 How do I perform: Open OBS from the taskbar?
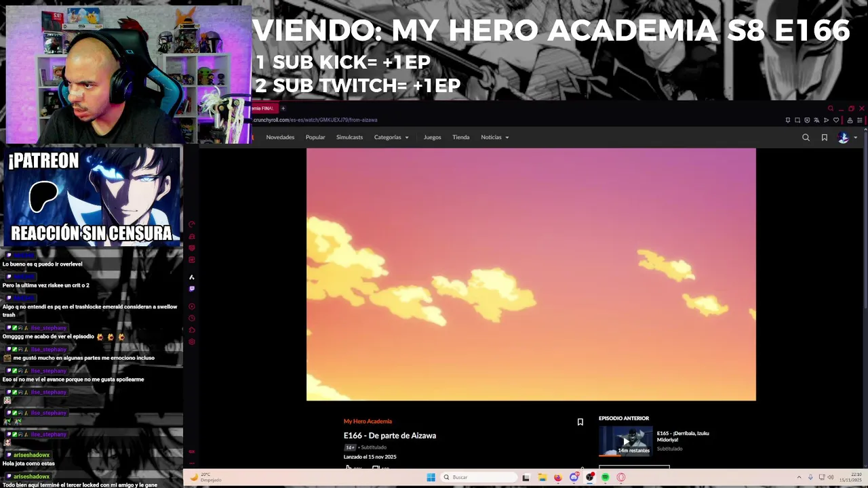pyautogui.click(x=590, y=477)
